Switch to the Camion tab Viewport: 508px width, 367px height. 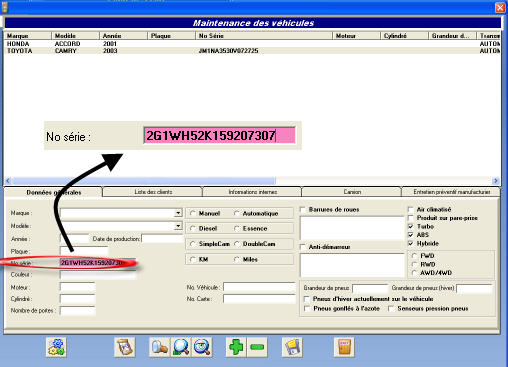352,192
